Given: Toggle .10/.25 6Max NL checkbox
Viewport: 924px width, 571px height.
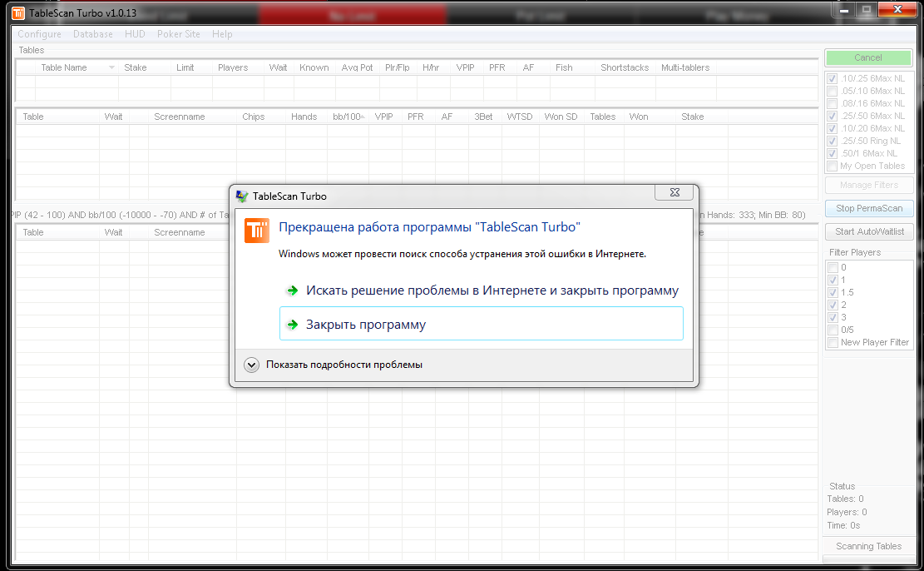Looking at the screenshot, I should click(x=832, y=78).
